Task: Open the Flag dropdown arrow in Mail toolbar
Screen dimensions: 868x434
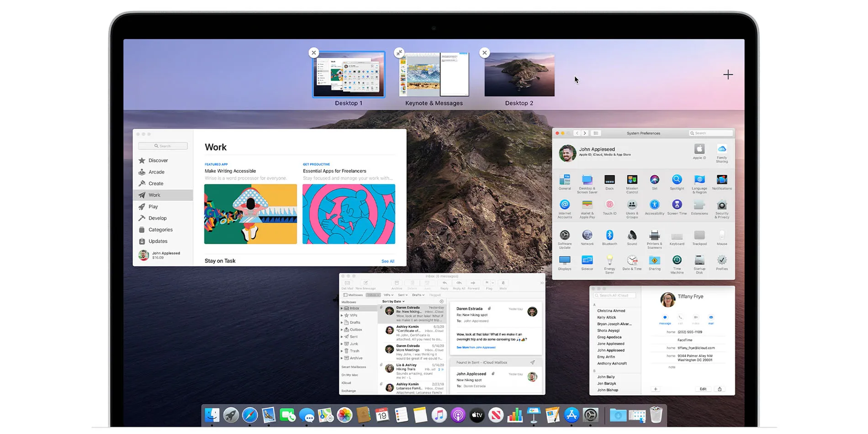Action: tap(493, 283)
